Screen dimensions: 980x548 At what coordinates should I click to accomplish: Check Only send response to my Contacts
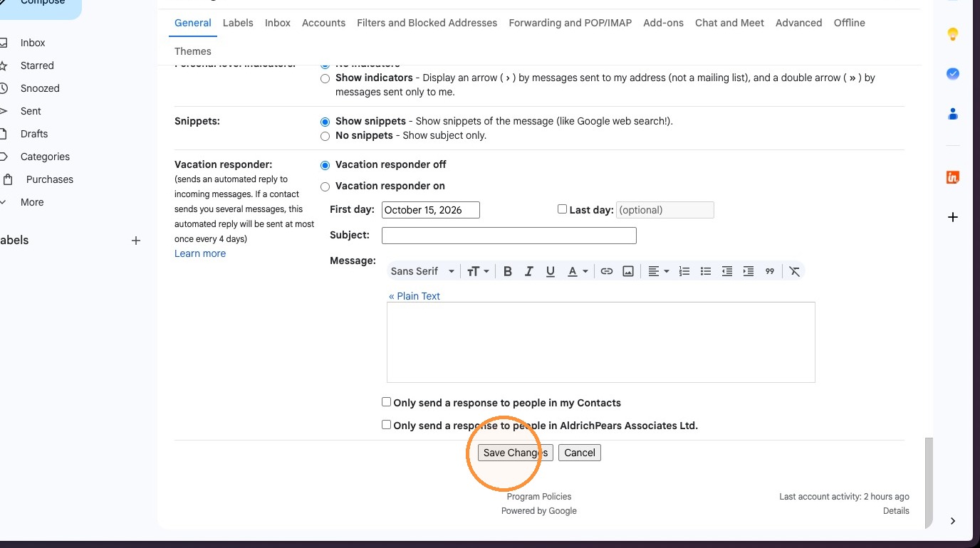click(x=386, y=402)
